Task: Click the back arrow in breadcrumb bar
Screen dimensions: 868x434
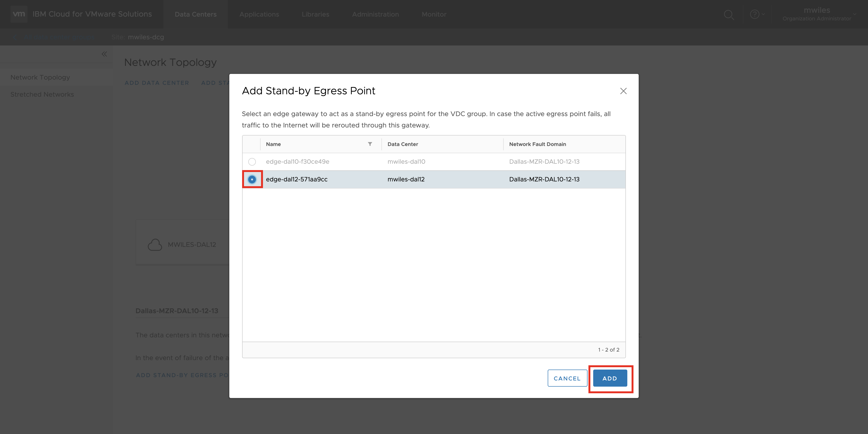Action: [x=14, y=37]
